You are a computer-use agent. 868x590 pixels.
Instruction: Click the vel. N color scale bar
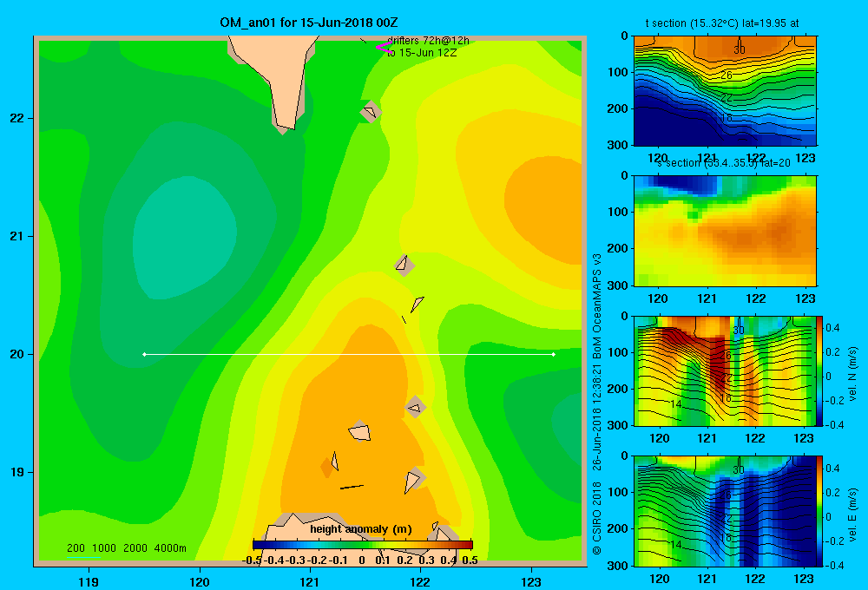pyautogui.click(x=819, y=370)
